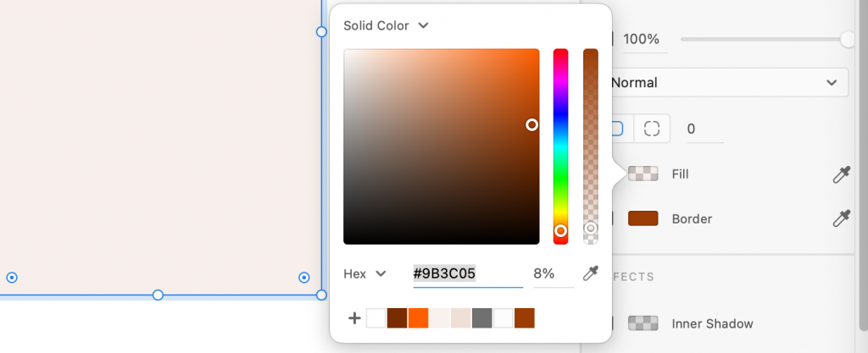Image resolution: width=868 pixels, height=353 pixels.
Task: Click the corner radius value field
Action: coord(704,129)
